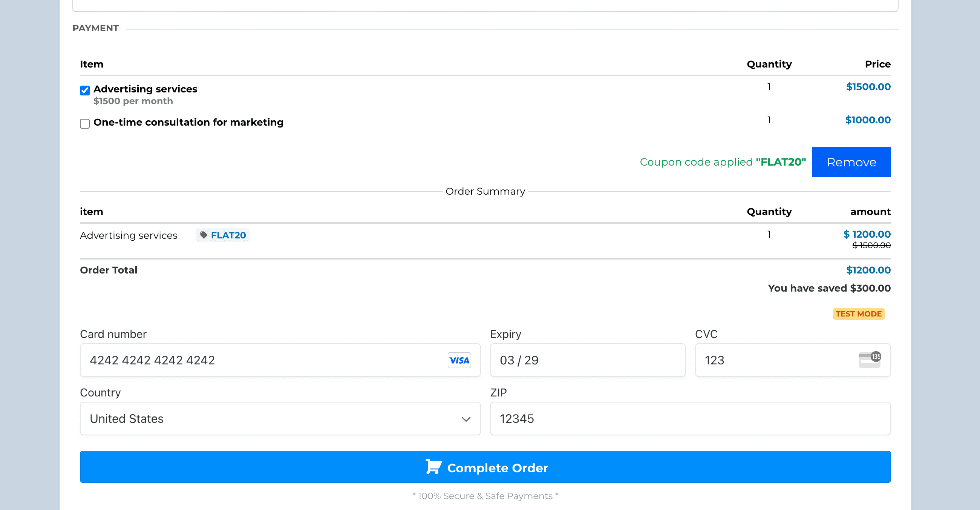The image size is (980, 510).
Task: Click the Order Total $1200.00 amount
Action: point(868,270)
